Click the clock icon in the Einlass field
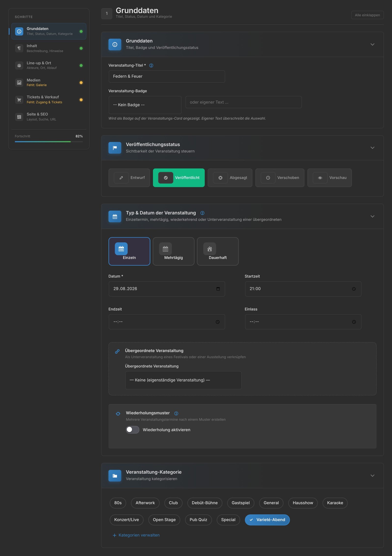 pyautogui.click(x=354, y=322)
